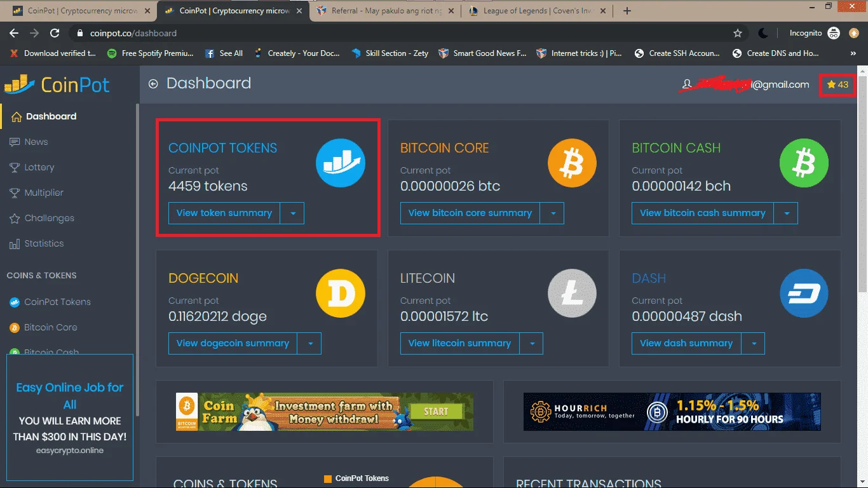
Task: Open the Facebook See All bookmark
Action: [x=224, y=53]
